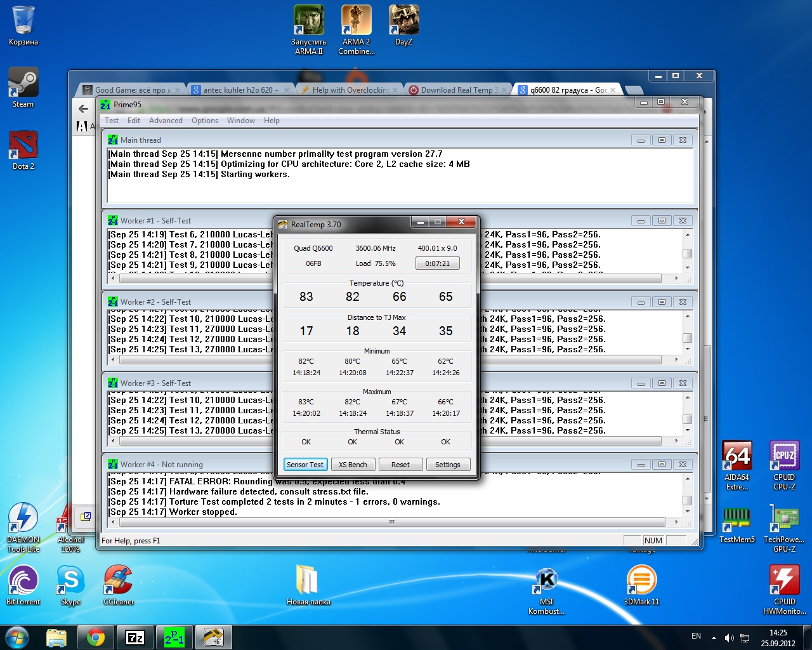Viewport: 812px width, 650px height.
Task: Launch CPUID CPU-Z shortcut
Action: coord(784,465)
